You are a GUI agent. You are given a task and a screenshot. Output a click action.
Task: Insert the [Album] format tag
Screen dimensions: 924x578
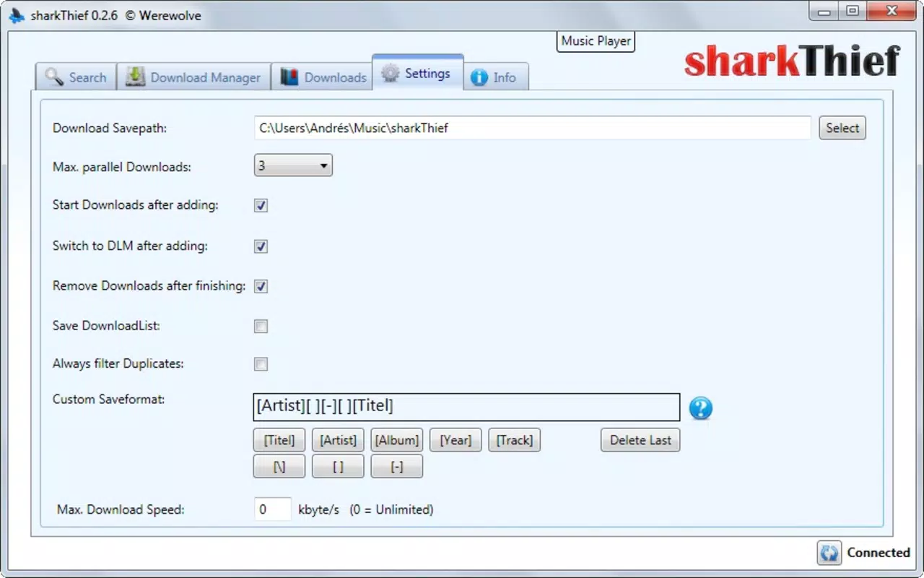(396, 440)
